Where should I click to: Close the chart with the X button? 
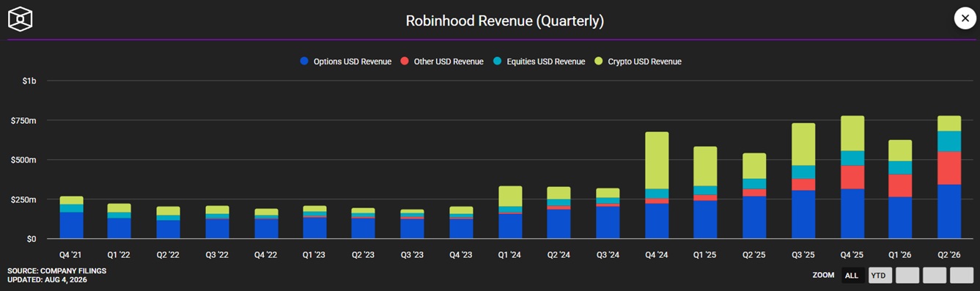pos(965,18)
